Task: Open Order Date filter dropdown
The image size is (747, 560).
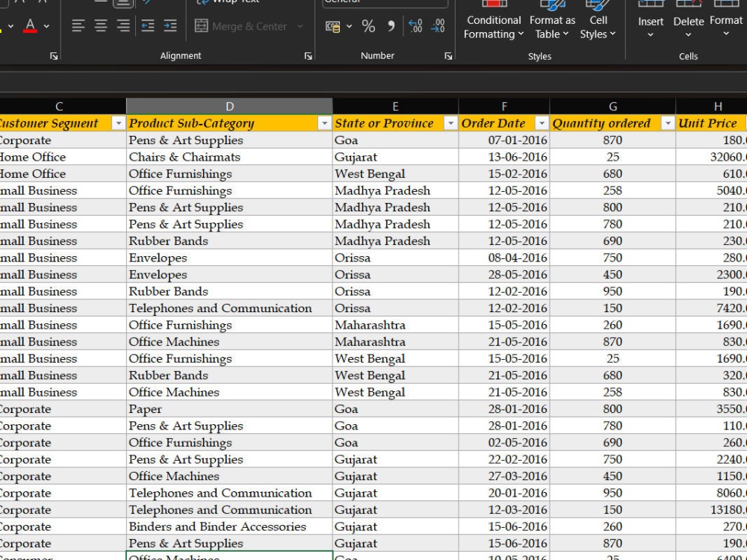Action: coord(542,124)
